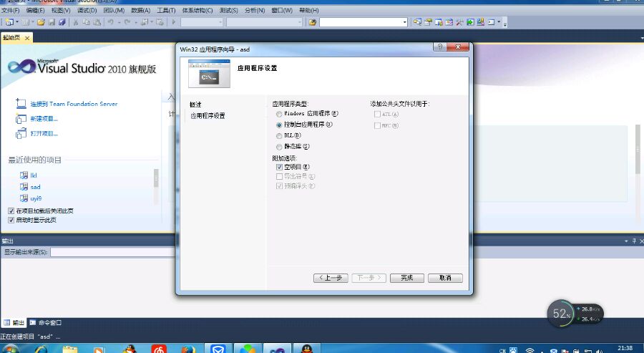This screenshot has height=353, width=644.
Task: Open the Output panel window position dropdown
Action: (626, 241)
